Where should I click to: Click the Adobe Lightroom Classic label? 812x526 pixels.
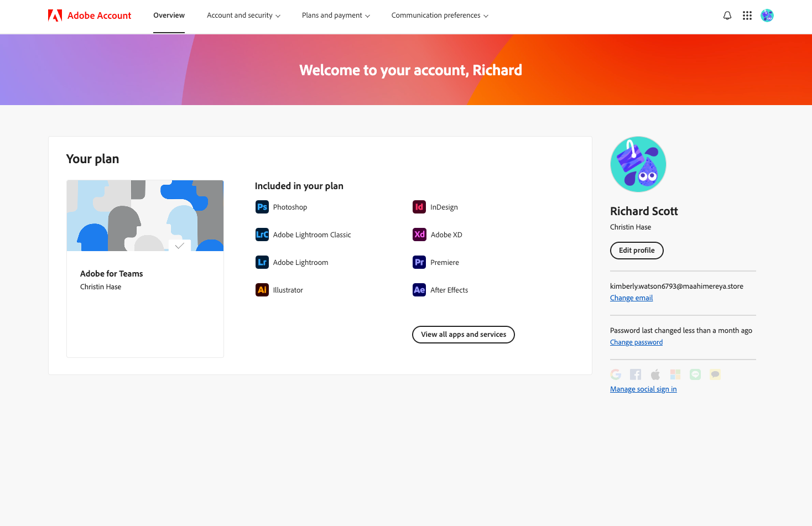[x=312, y=235]
